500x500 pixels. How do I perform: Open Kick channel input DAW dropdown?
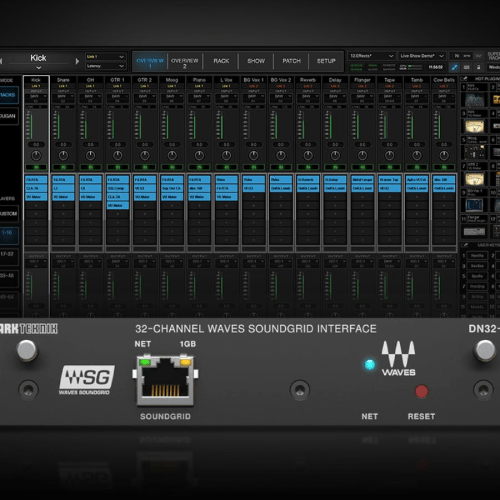(36, 98)
